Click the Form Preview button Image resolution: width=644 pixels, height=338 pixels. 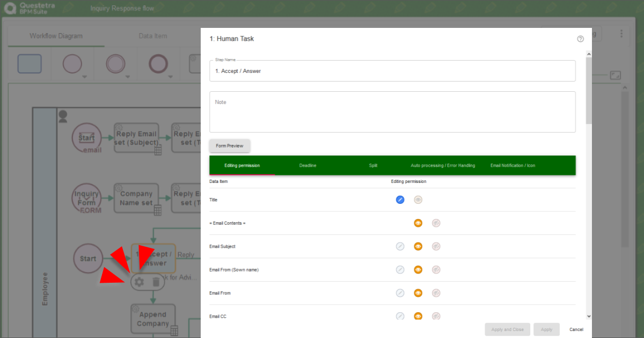(x=230, y=146)
